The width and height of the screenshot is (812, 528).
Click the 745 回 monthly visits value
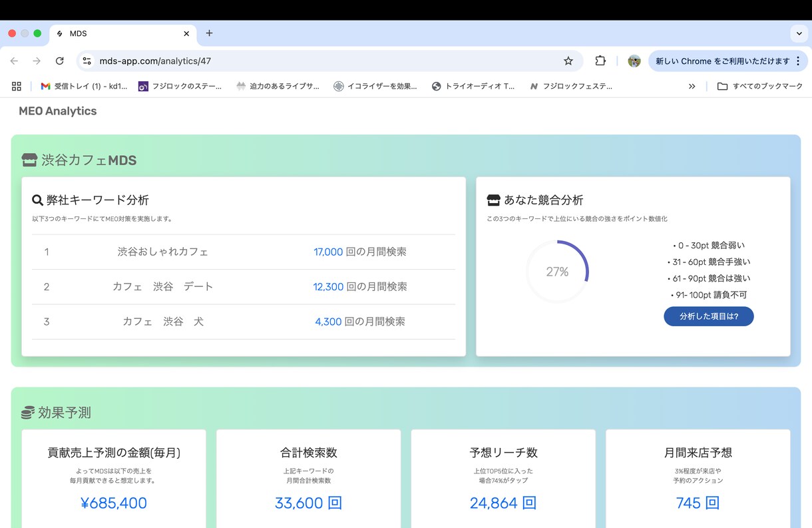(698, 503)
